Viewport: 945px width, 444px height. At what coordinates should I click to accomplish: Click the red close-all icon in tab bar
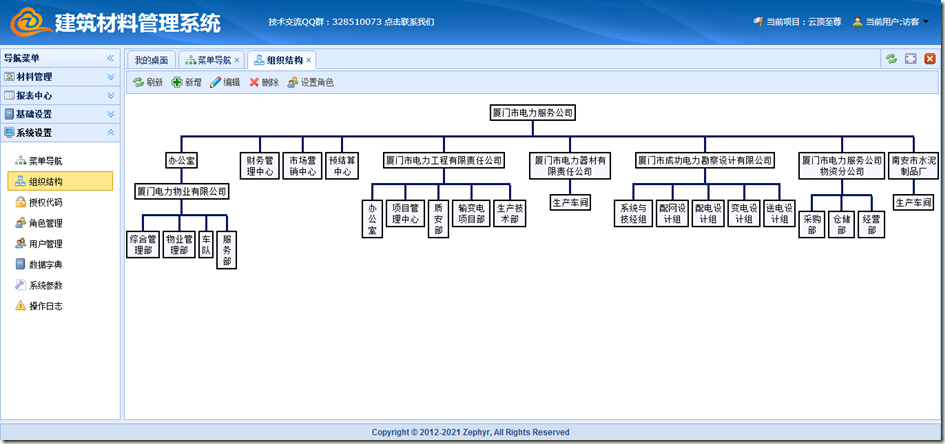(929, 58)
